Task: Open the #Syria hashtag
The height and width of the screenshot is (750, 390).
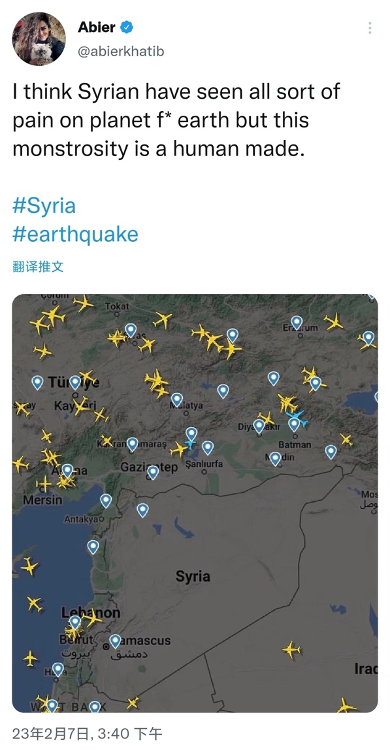Action: point(44,206)
